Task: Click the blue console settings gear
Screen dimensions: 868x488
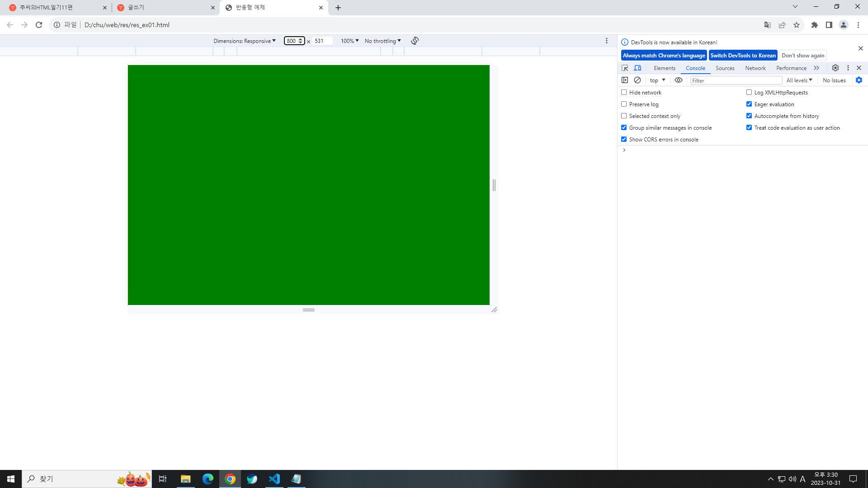Action: pos(859,80)
